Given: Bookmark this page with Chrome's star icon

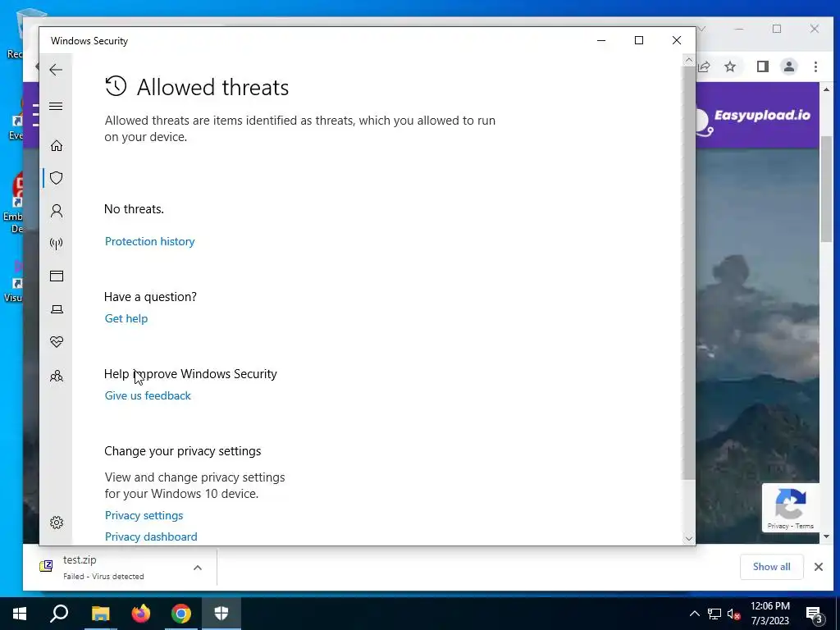Looking at the screenshot, I should click(x=729, y=66).
